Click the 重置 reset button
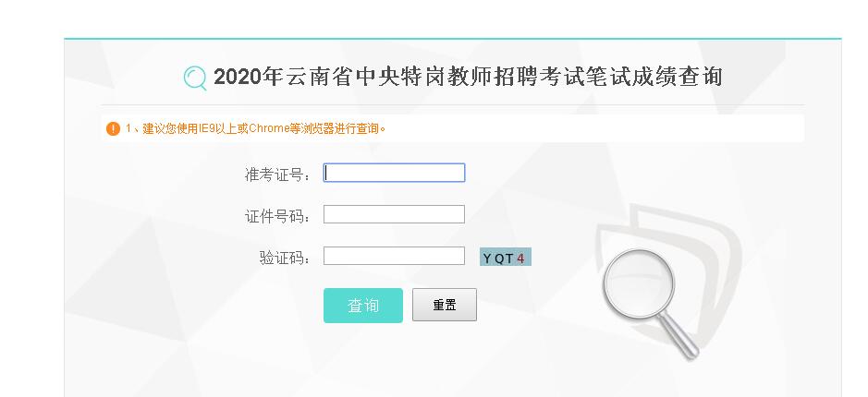This screenshot has width=868, height=397. (444, 306)
